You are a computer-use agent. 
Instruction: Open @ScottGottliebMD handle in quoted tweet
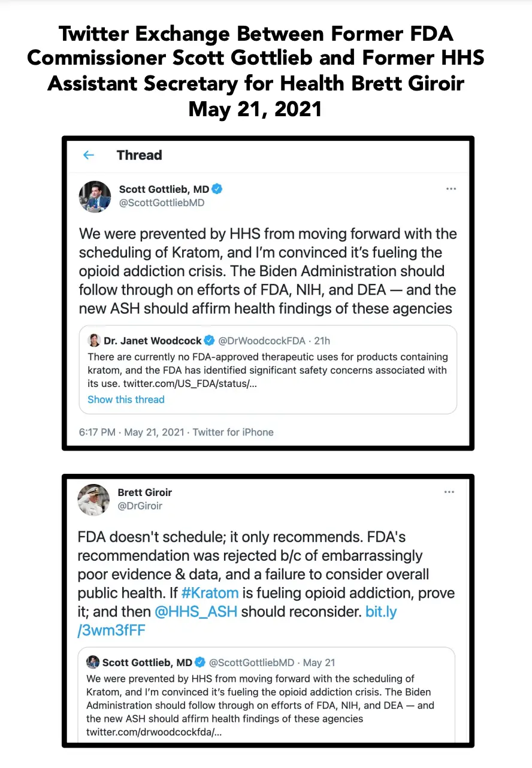pyautogui.click(x=249, y=662)
